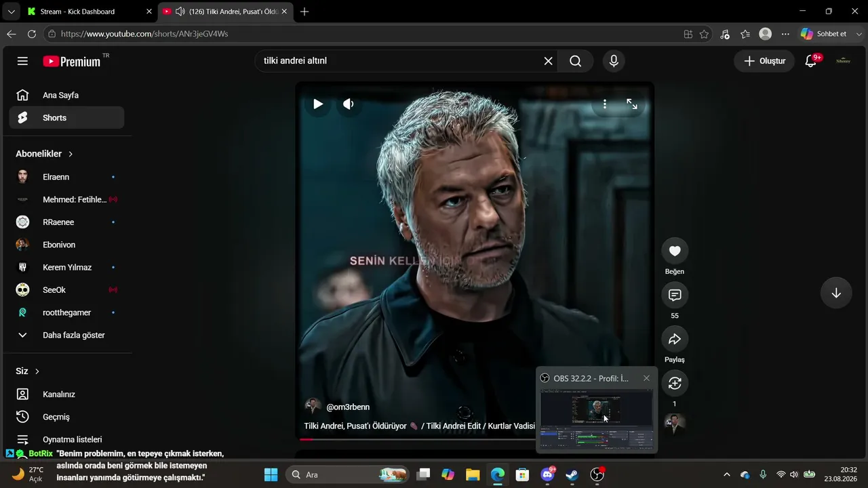Go back in the browser
This screenshot has width=868, height=488.
[12, 34]
